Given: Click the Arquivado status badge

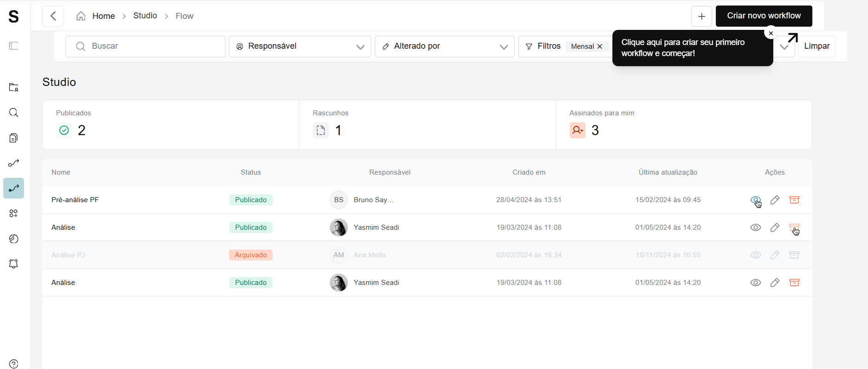Looking at the screenshot, I should pyautogui.click(x=251, y=255).
